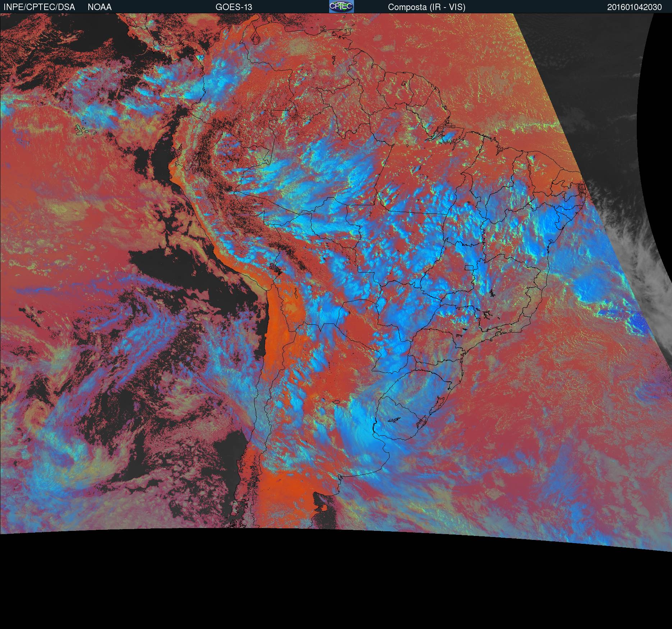Select the INPE/CPTEC/DSA header text
Viewport: 672px width, 629px height.
click(x=39, y=7)
